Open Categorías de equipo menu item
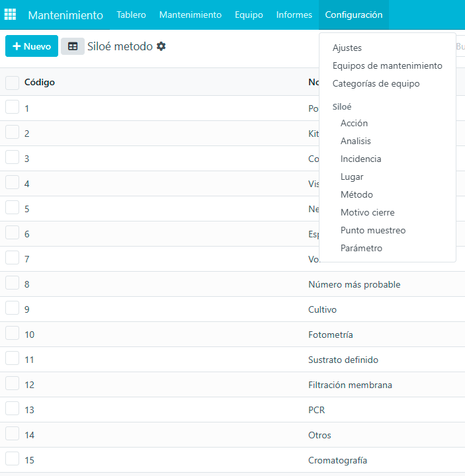Viewport: 465px width, 476px height. pos(376,83)
